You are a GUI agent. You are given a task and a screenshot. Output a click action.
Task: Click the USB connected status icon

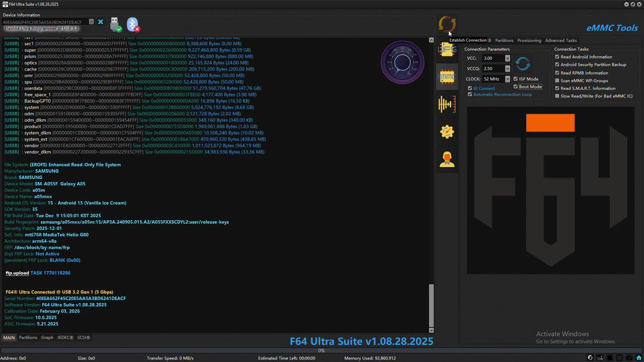pos(115,24)
